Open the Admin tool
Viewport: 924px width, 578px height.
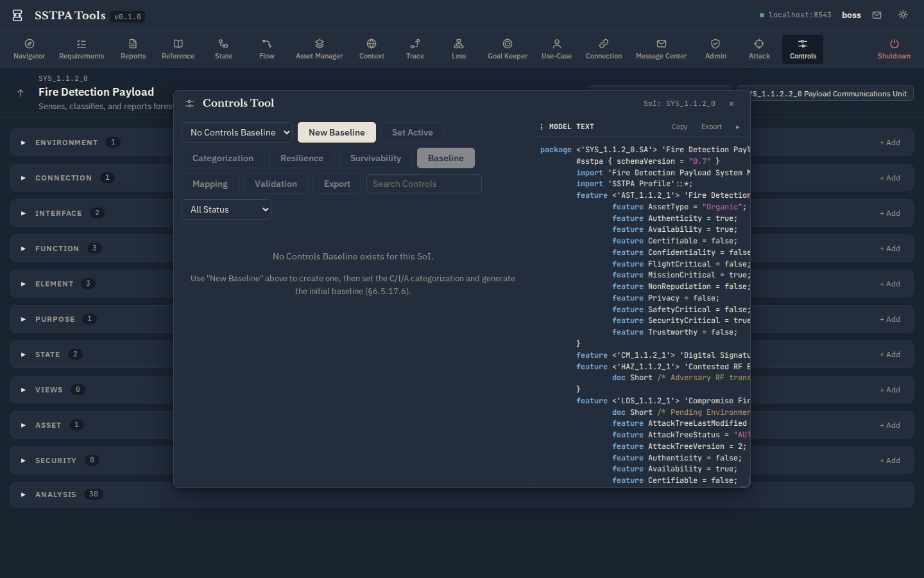point(715,49)
